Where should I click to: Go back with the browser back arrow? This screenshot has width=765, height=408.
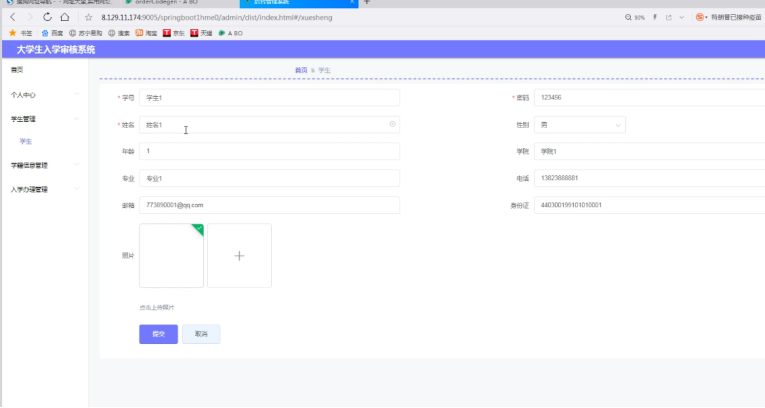tap(13, 17)
